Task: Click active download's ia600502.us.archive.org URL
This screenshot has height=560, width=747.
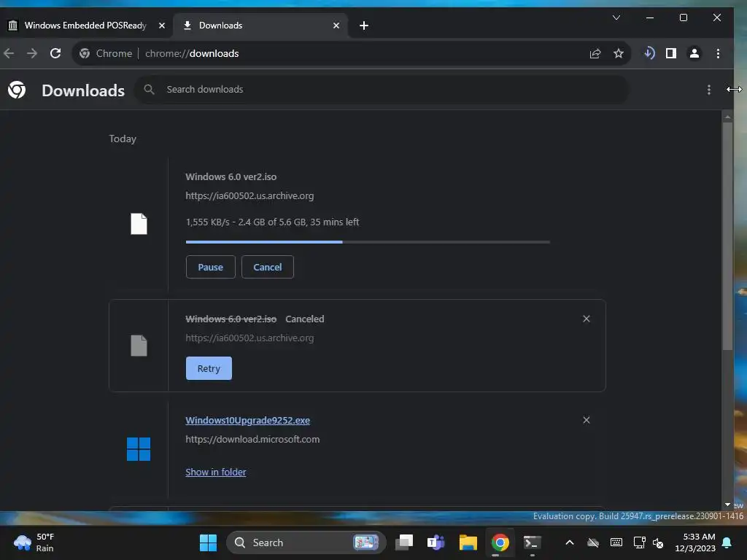Action: (249, 195)
